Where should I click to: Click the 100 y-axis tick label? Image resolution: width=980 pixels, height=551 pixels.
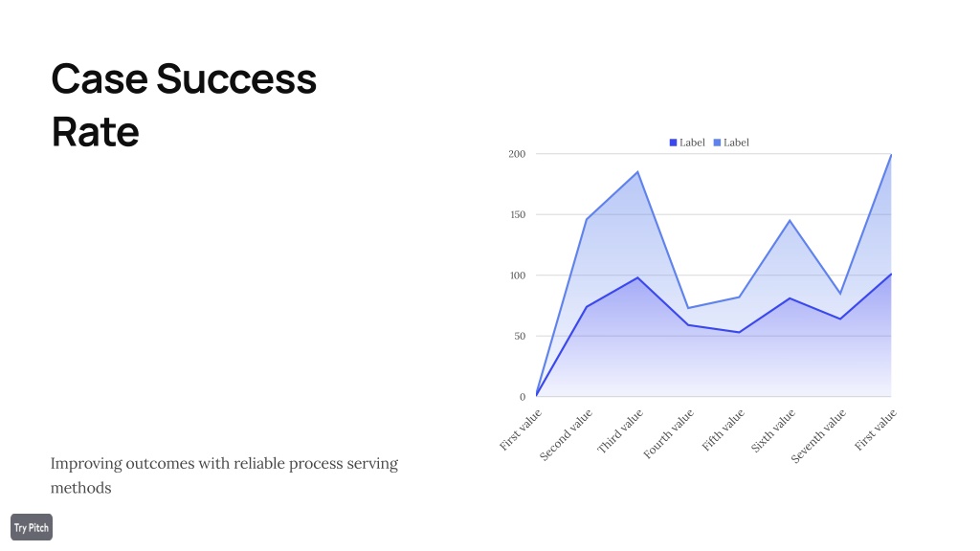coord(518,275)
